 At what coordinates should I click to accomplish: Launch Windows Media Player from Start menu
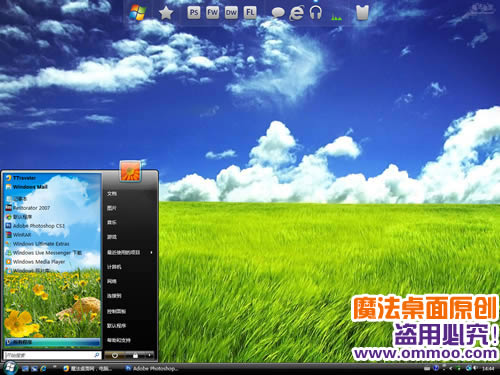[35, 262]
